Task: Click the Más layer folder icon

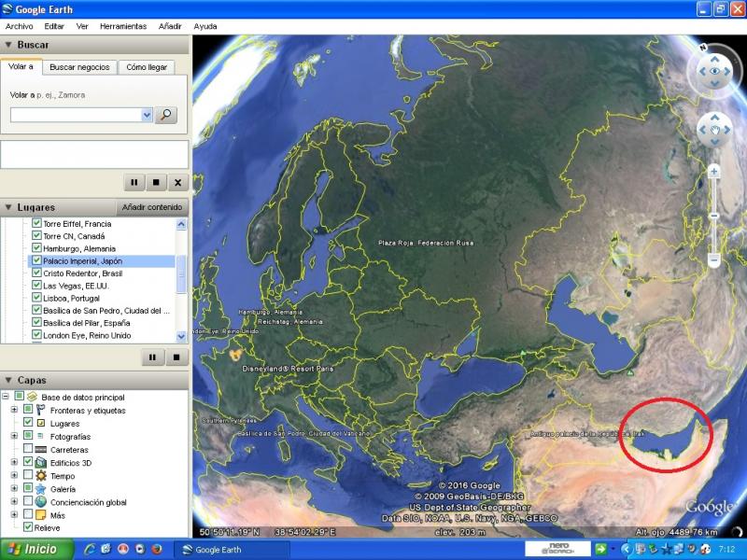Action: [41, 515]
